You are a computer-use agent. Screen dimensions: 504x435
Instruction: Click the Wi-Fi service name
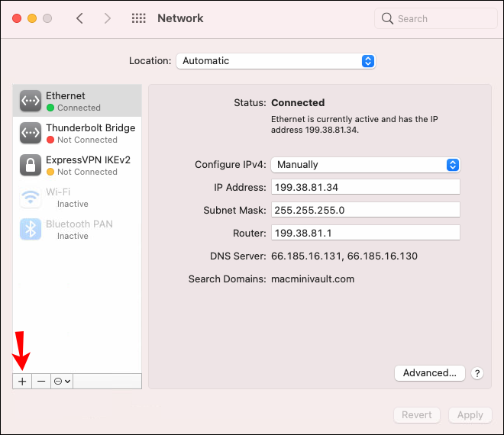pos(58,192)
